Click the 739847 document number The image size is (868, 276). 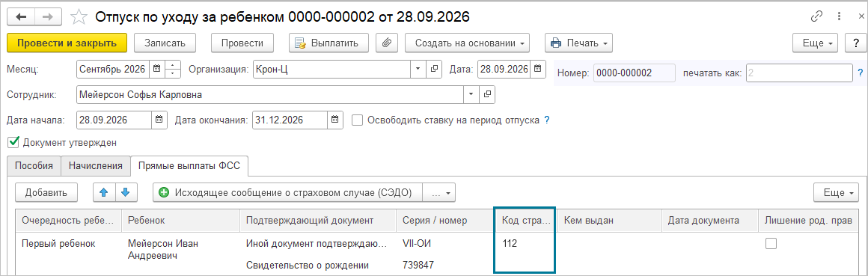coord(418,266)
